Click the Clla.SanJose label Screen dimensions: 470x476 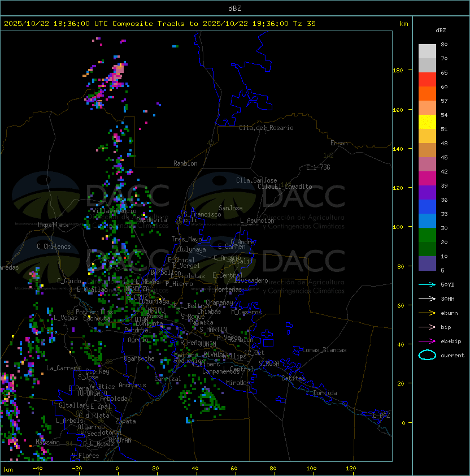pyautogui.click(x=256, y=180)
